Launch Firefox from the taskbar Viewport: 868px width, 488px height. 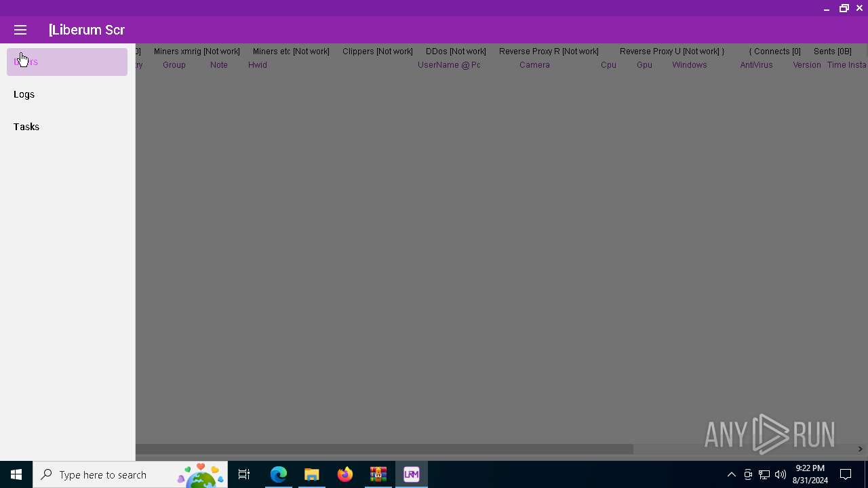(345, 474)
